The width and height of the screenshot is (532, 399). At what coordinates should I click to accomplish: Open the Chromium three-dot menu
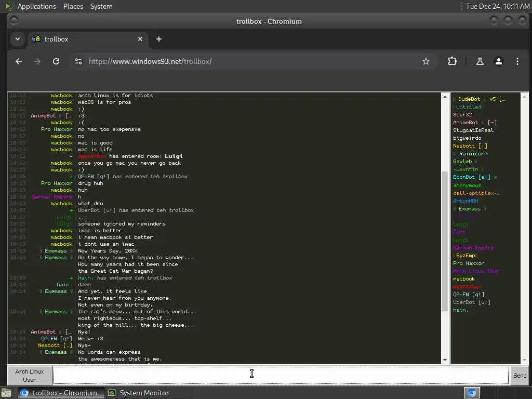point(517,61)
